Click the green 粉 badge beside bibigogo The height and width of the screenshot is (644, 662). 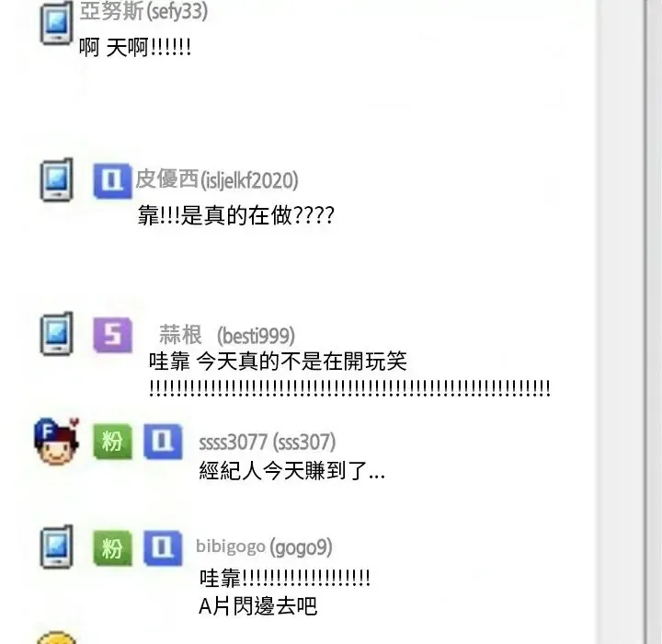(x=112, y=548)
